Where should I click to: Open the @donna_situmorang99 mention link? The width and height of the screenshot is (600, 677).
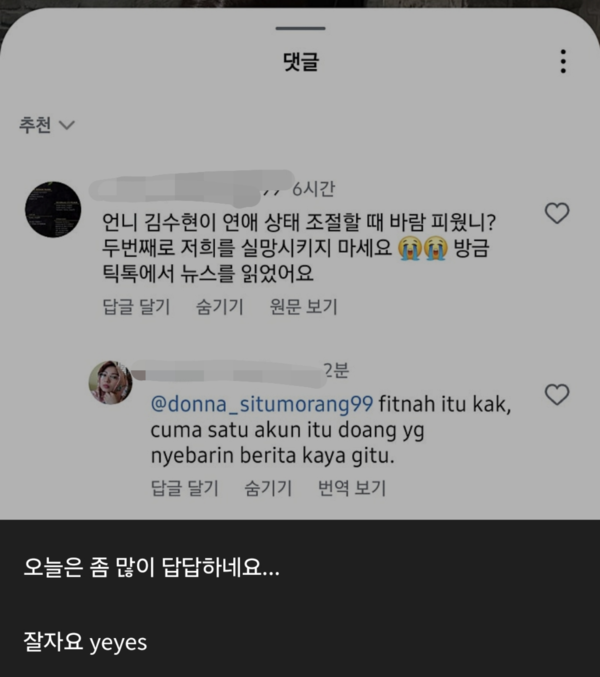[x=261, y=404]
